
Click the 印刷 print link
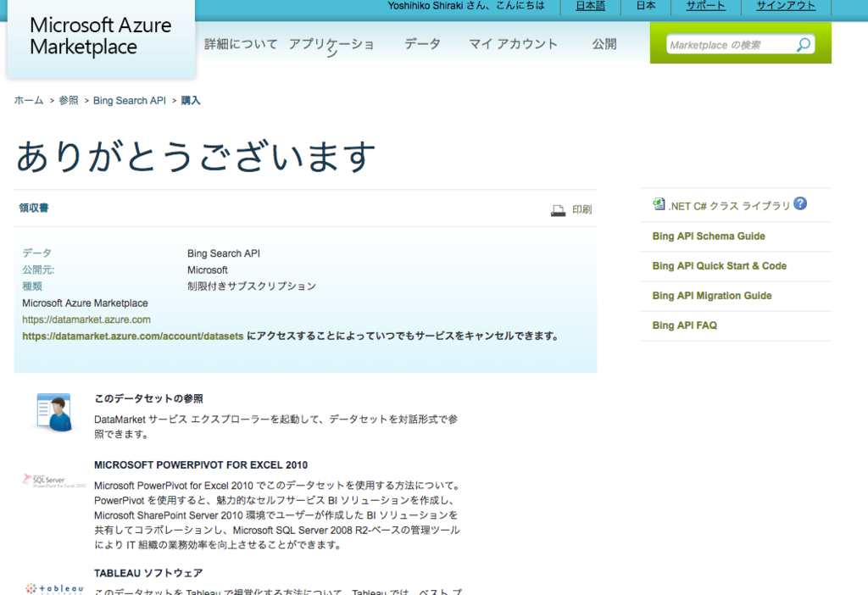581,209
